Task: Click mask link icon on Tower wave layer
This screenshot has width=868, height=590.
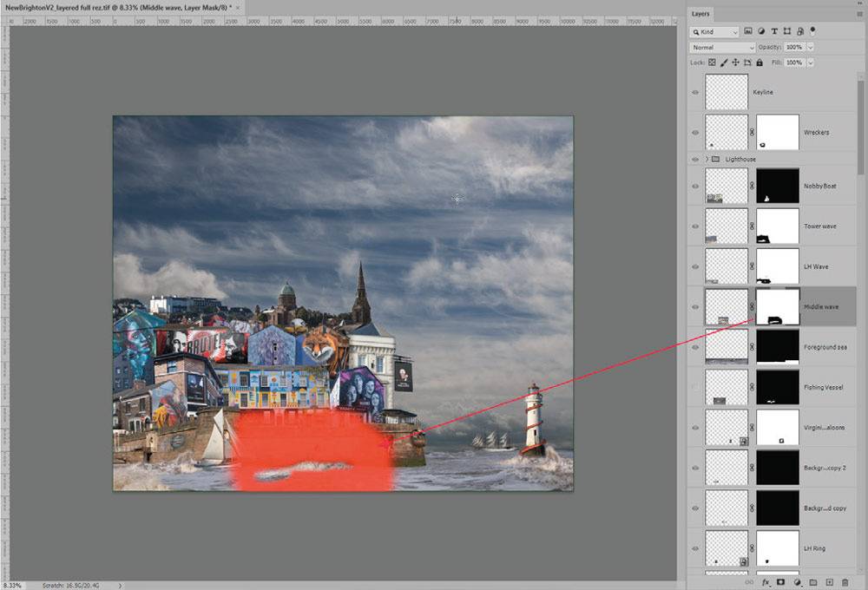Action: coord(752,226)
